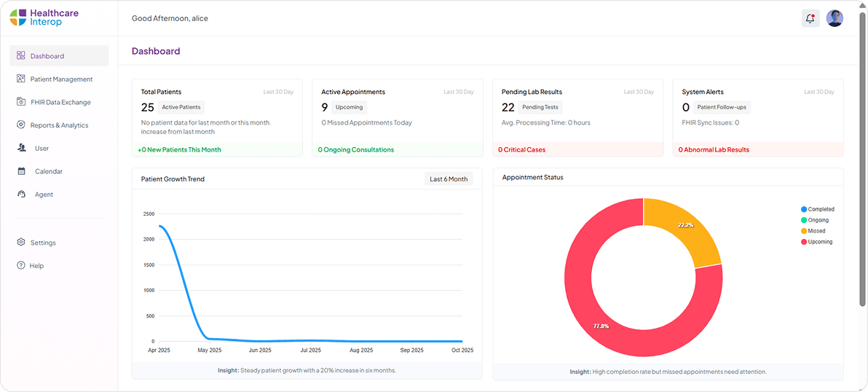Click the Dashboard grid icon in sidebar
Screen dimensions: 868x392
(x=21, y=55)
